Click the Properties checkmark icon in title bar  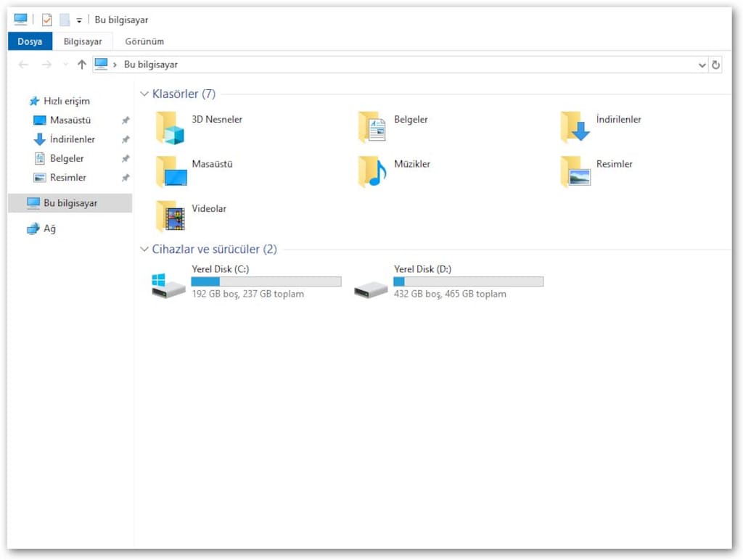click(x=46, y=20)
